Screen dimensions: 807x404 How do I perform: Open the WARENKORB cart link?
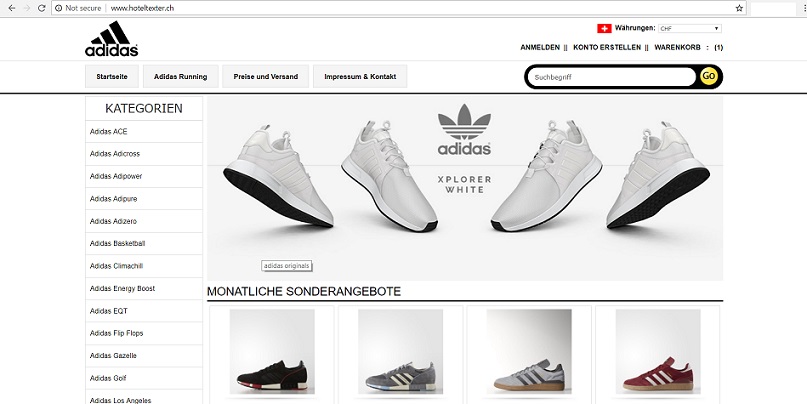(677, 47)
